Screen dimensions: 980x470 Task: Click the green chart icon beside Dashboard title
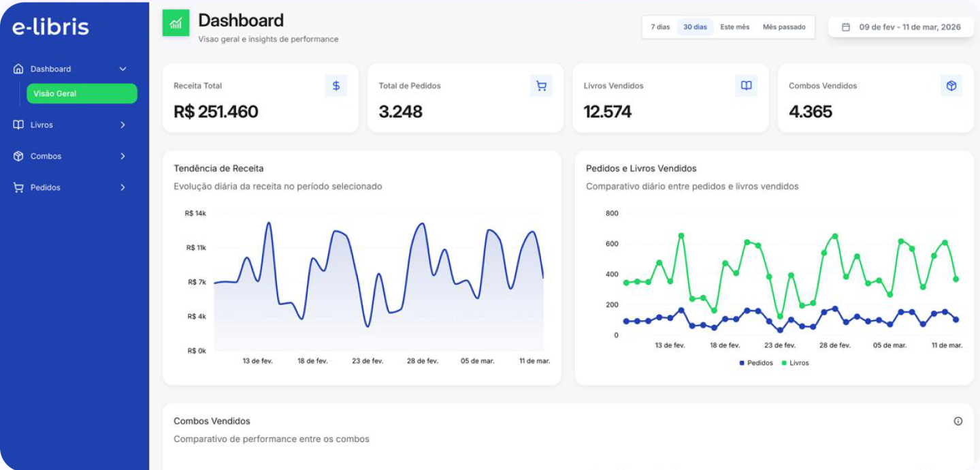click(x=176, y=23)
